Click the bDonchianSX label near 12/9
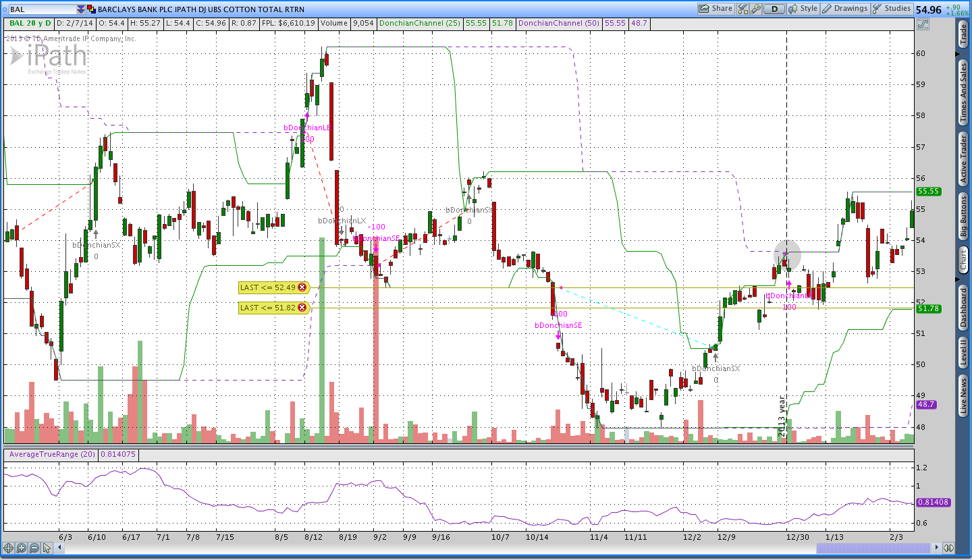 (715, 368)
